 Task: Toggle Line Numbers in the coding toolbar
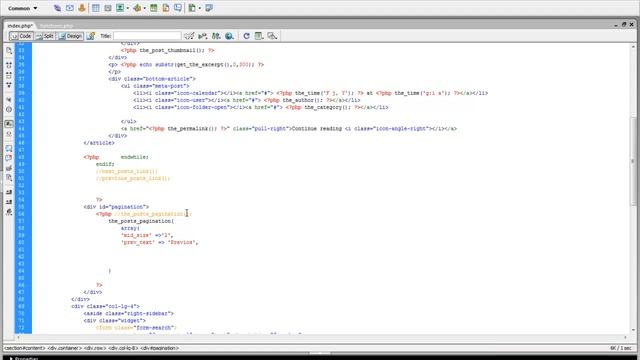pyautogui.click(x=9, y=124)
